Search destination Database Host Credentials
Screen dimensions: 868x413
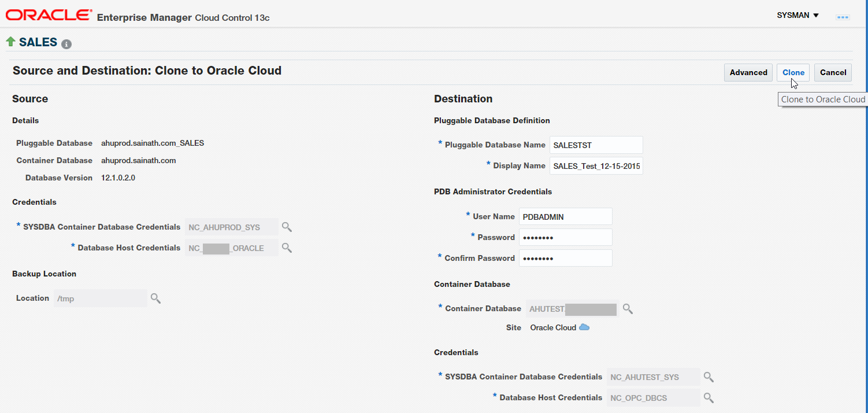coord(709,398)
